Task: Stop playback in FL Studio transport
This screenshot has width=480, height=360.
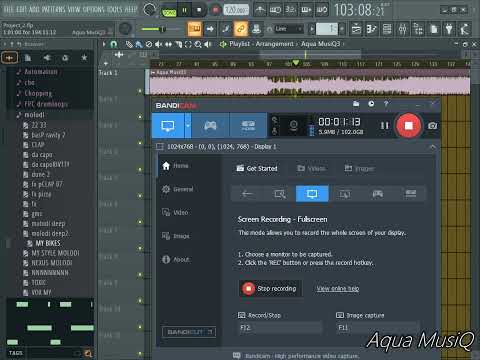Action: click(199, 10)
